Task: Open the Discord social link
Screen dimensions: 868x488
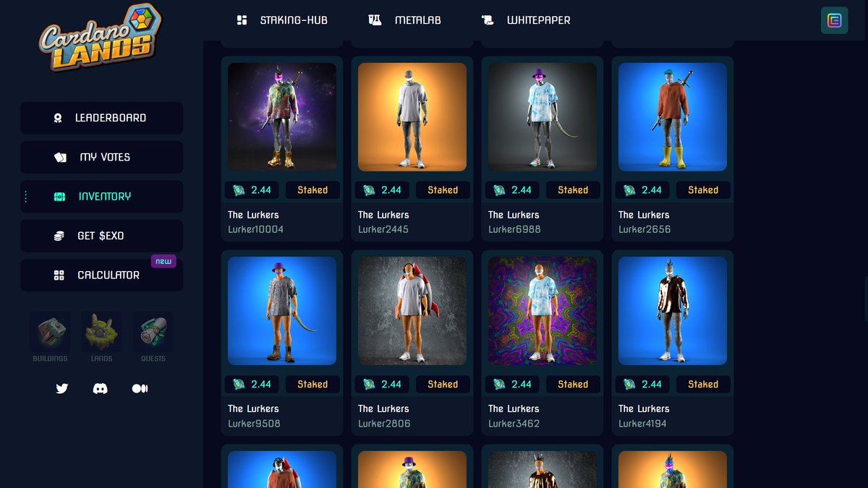Action: (x=101, y=388)
